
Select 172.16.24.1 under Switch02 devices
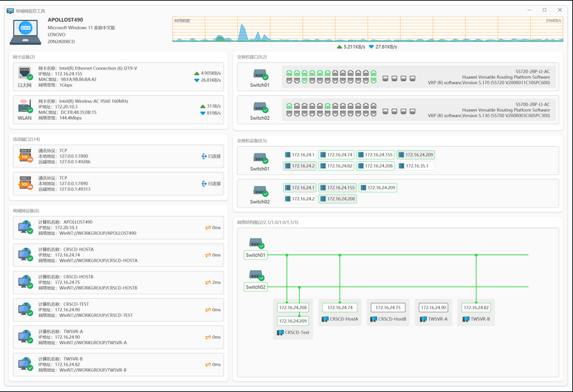click(x=300, y=187)
